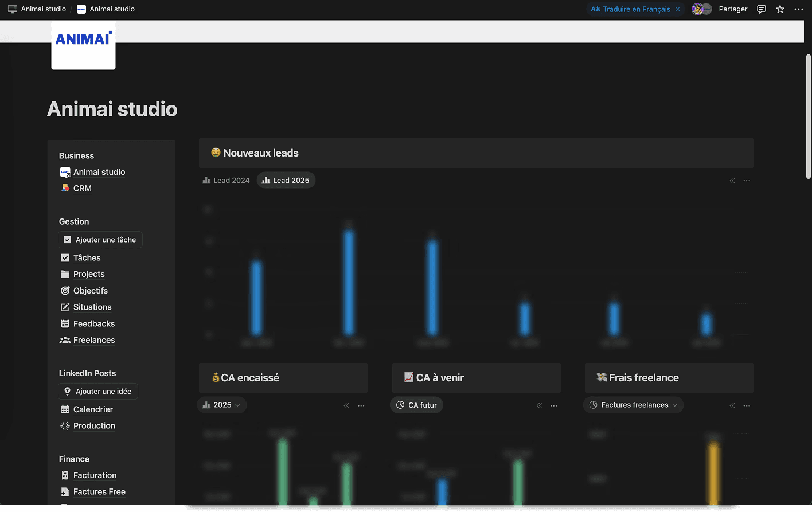Click the Freelances people icon
Image resolution: width=812 pixels, height=512 pixels.
click(x=65, y=340)
